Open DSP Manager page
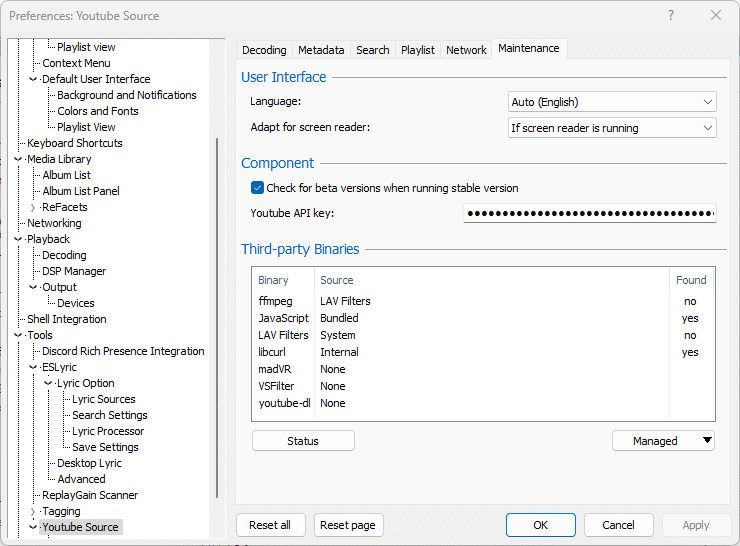The height and width of the screenshot is (546, 740). click(74, 271)
